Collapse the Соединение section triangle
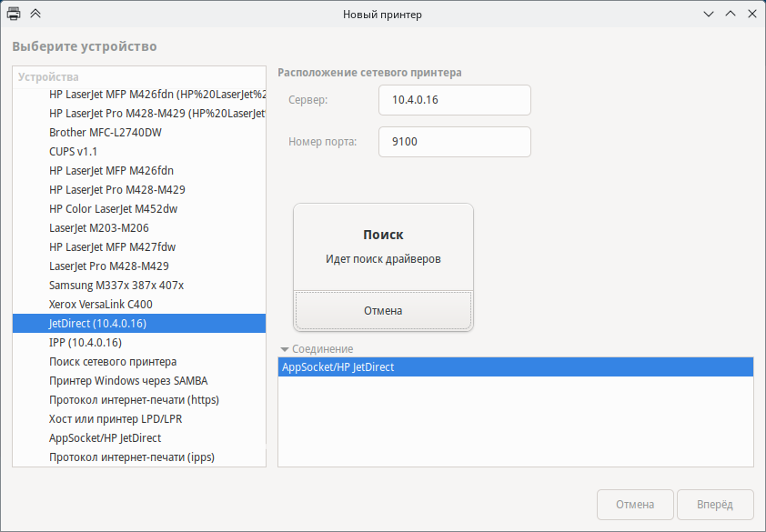Viewport: 766px width, 532px height. (x=285, y=349)
